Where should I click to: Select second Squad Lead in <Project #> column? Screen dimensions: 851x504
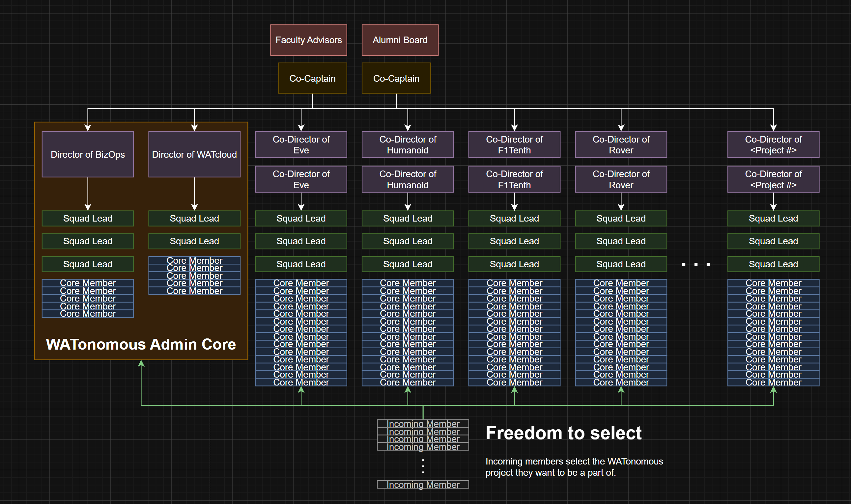(774, 241)
